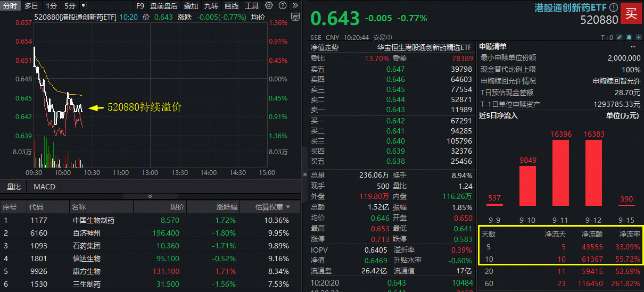Open the F9 details button
Image resolution: width=644 pixels, height=292 pixels.
[x=140, y=6]
